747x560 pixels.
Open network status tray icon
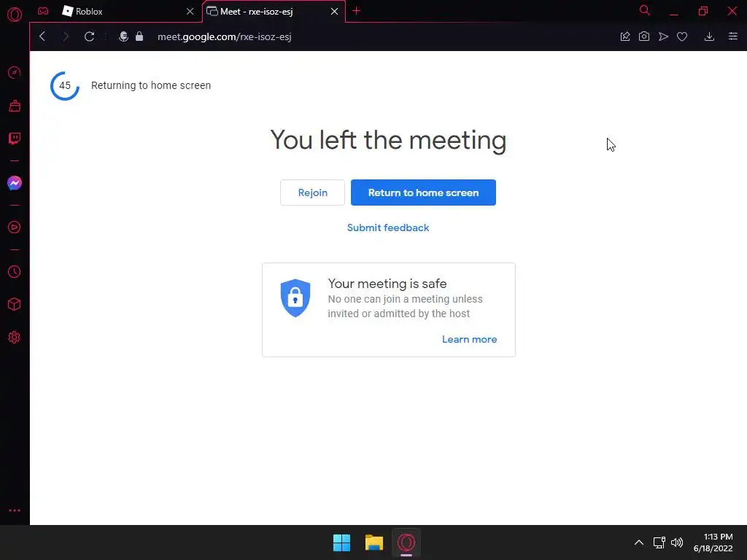point(659,542)
